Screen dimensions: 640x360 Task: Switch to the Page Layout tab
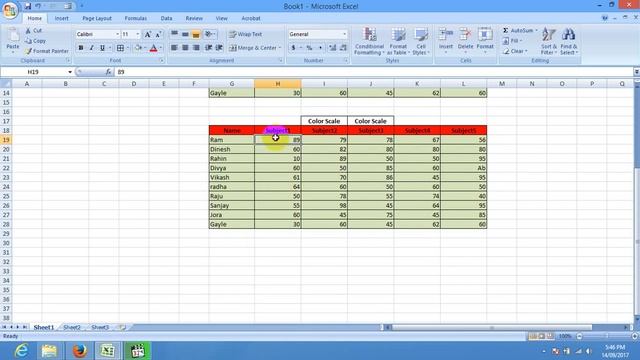(x=97, y=18)
